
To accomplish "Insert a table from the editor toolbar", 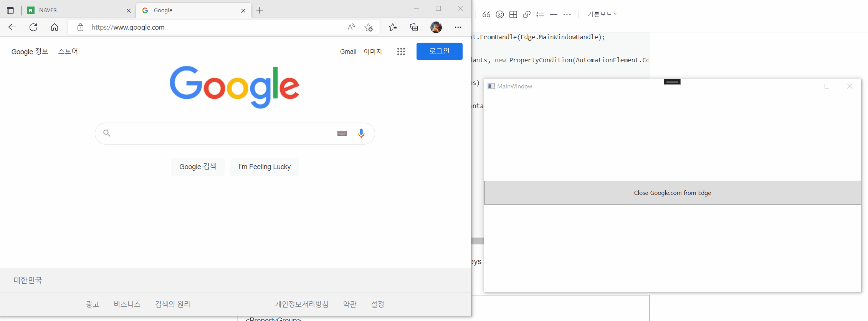I will pos(513,14).
